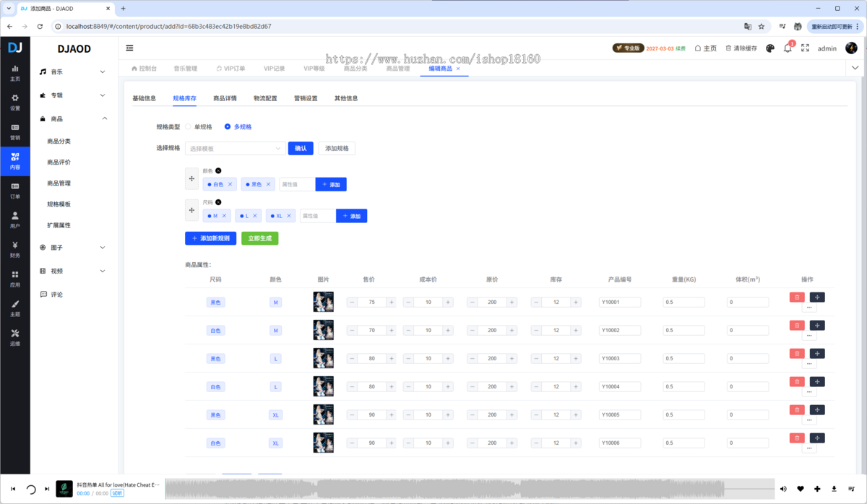This screenshot has height=504, width=867.
Task: Open 订单 in the left icon rail
Action: click(15, 191)
